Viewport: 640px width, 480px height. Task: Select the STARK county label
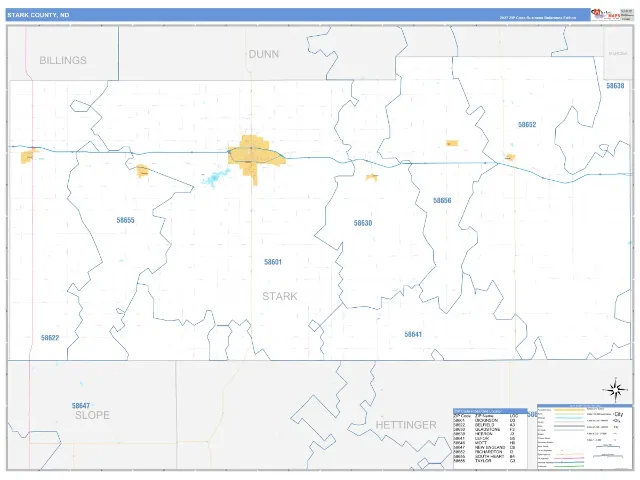pyautogui.click(x=280, y=296)
